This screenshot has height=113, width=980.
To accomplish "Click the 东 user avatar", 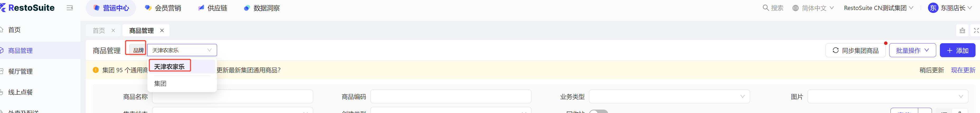I will (933, 8).
